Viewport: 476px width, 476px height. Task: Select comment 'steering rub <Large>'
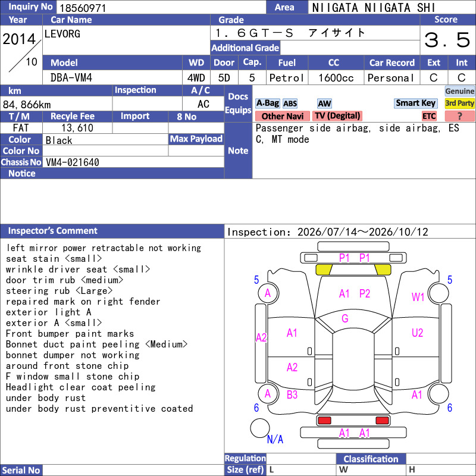(x=59, y=291)
